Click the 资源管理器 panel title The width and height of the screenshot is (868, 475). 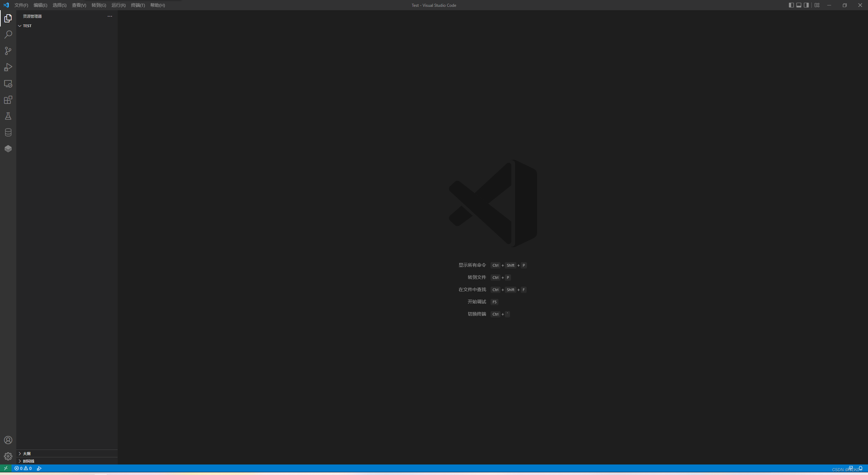click(32, 16)
